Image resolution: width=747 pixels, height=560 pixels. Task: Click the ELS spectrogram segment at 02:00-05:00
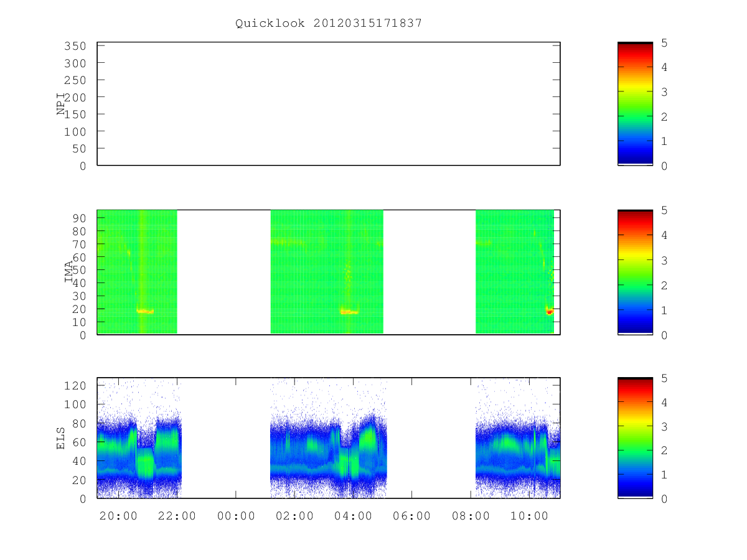tap(328, 438)
